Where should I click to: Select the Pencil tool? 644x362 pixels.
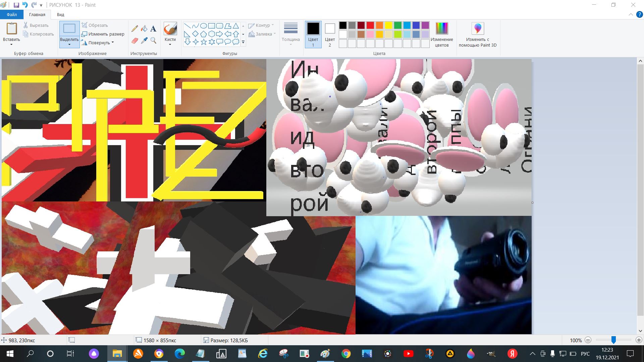click(x=135, y=29)
